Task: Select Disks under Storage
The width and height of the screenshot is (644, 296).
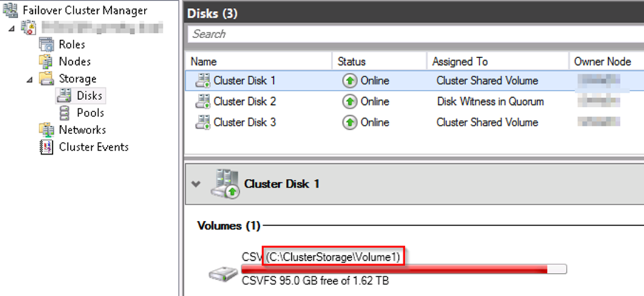Action: [x=90, y=96]
